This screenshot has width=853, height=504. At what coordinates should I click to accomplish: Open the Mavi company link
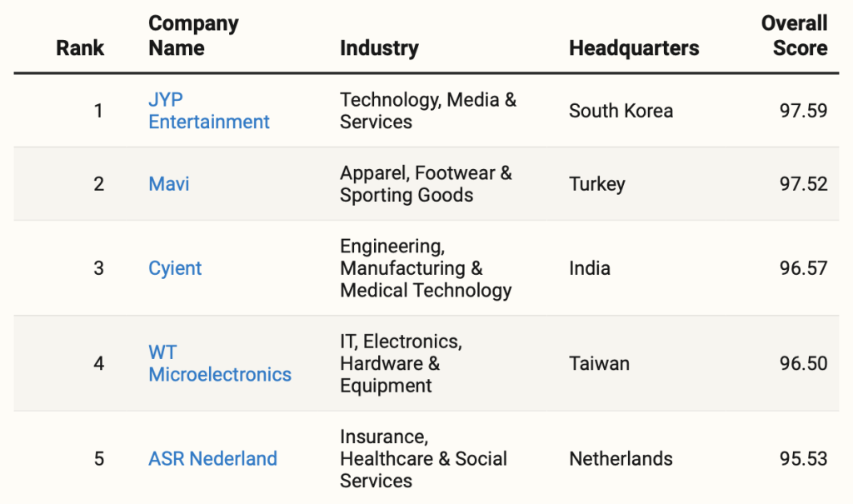click(x=169, y=184)
